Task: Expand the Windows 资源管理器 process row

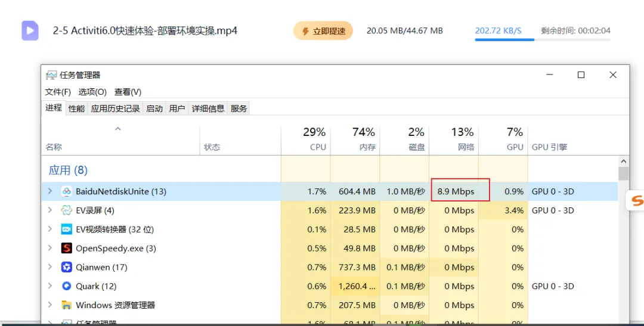Action: click(50, 305)
